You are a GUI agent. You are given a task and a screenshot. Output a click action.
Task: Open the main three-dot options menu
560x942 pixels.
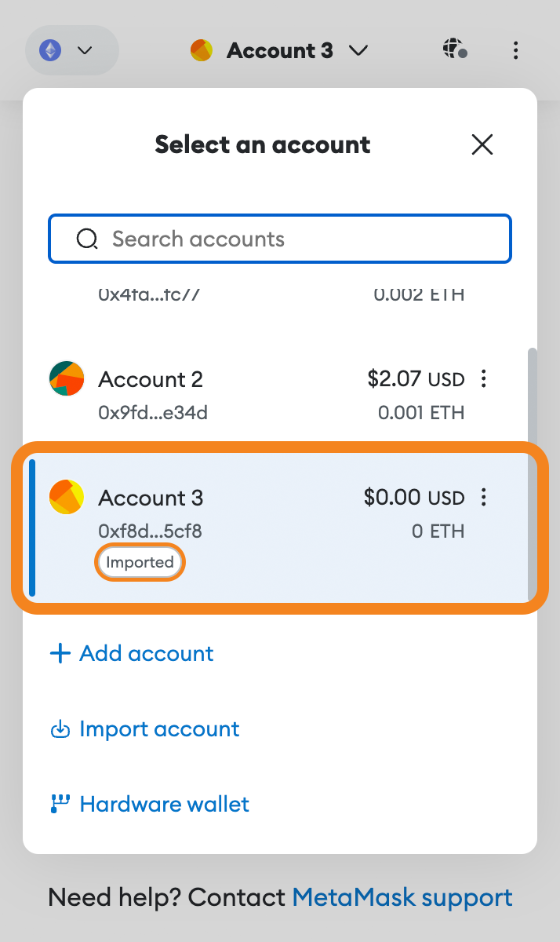pos(515,51)
